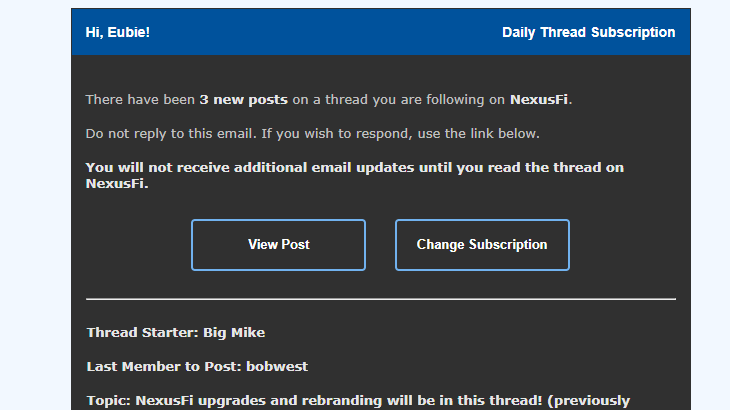730x410 pixels.
Task: Click the 'You will not receive additional email updates' notice
Action: point(355,175)
